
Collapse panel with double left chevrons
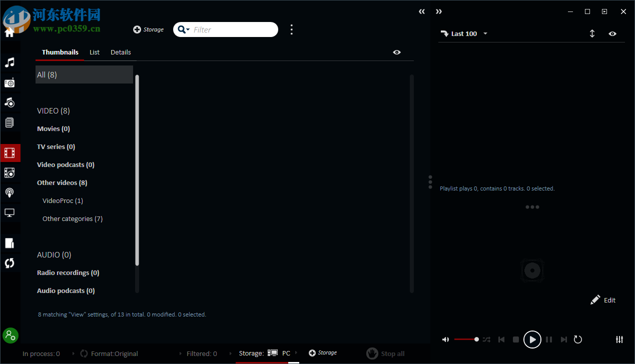click(x=422, y=11)
